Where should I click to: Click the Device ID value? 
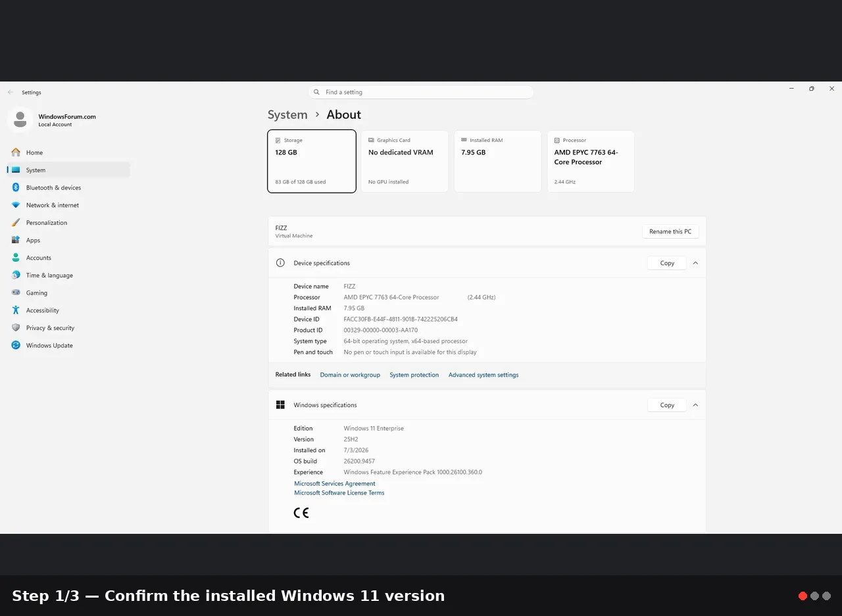pos(401,320)
